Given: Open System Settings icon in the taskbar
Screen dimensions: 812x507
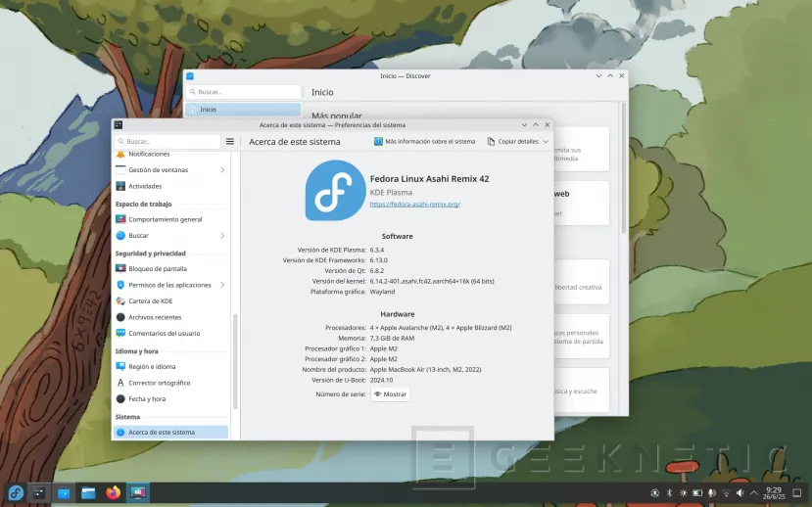Looking at the screenshot, I should coord(39,492).
